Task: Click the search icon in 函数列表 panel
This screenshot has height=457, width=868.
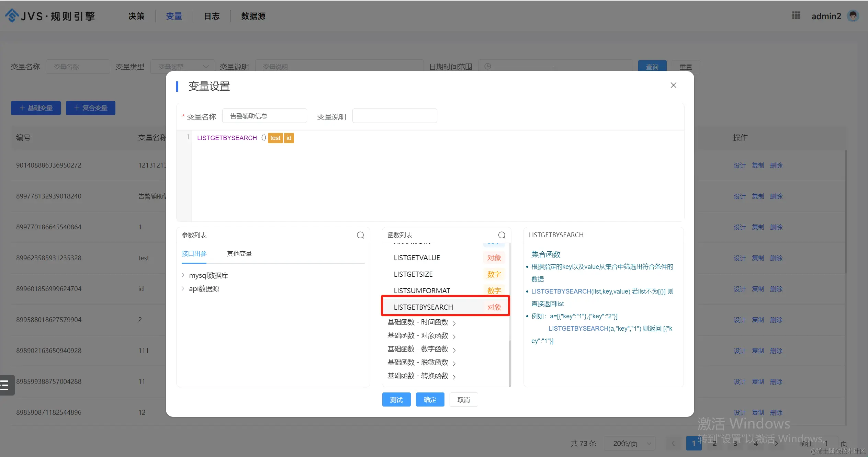Action: pos(501,235)
